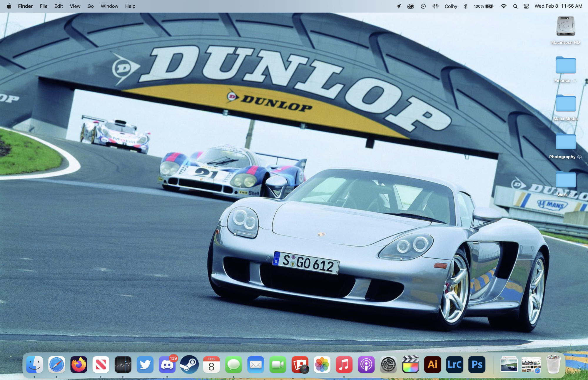Open the Wi-Fi menu
Viewport: 588px width, 380px height.
point(504,6)
